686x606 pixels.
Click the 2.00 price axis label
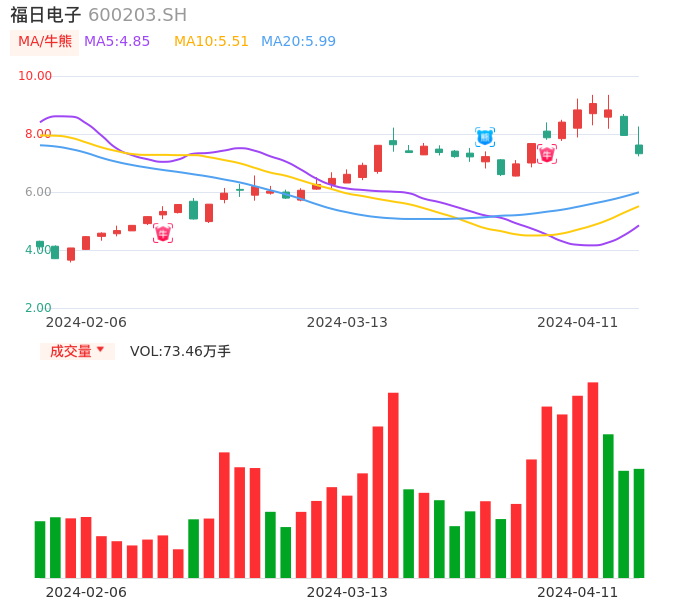pyautogui.click(x=38, y=308)
